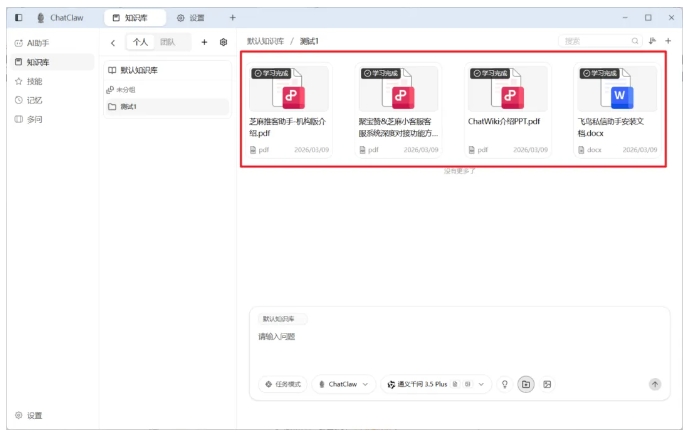The image size is (691, 436).
Task: Collapse the knowledge base list panel
Action: [113, 42]
